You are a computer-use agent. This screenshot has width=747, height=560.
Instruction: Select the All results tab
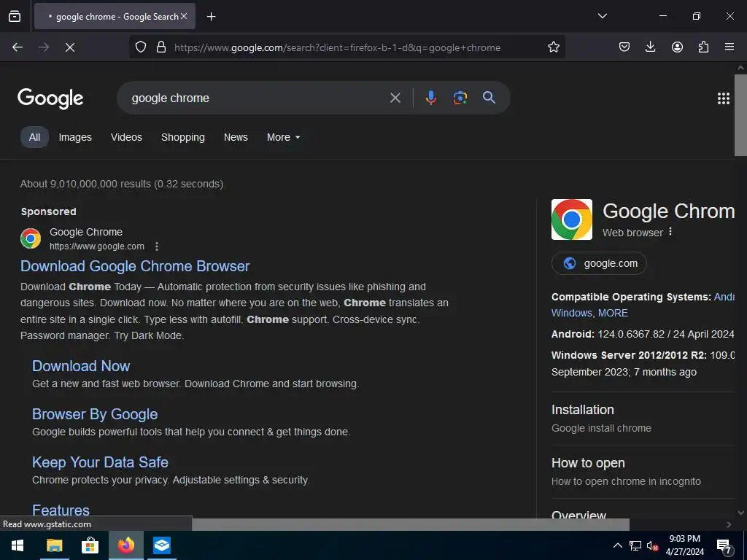tap(34, 137)
